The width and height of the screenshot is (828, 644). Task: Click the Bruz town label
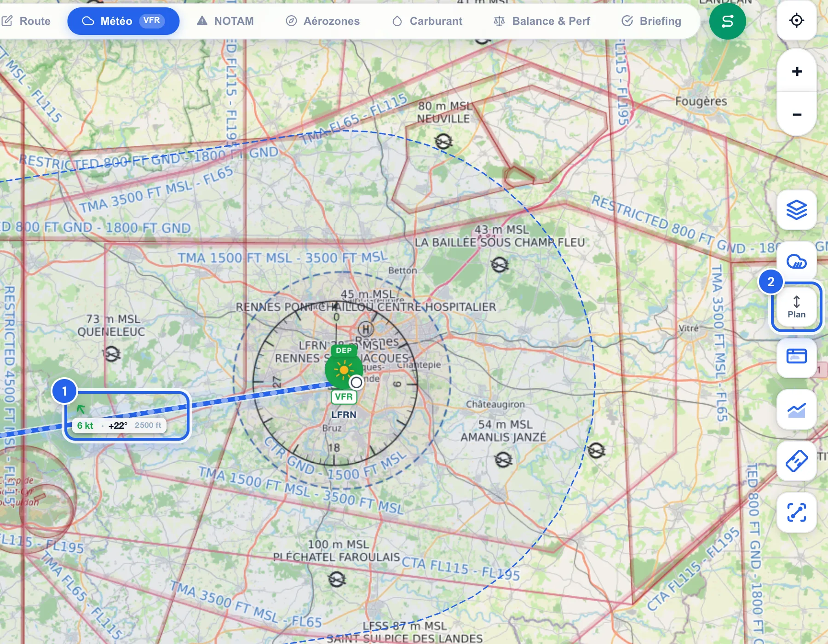[x=332, y=428]
